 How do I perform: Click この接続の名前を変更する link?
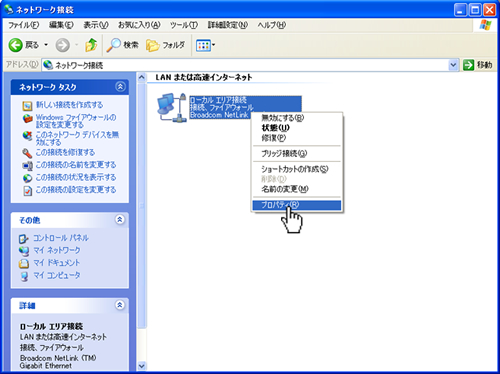click(76, 165)
